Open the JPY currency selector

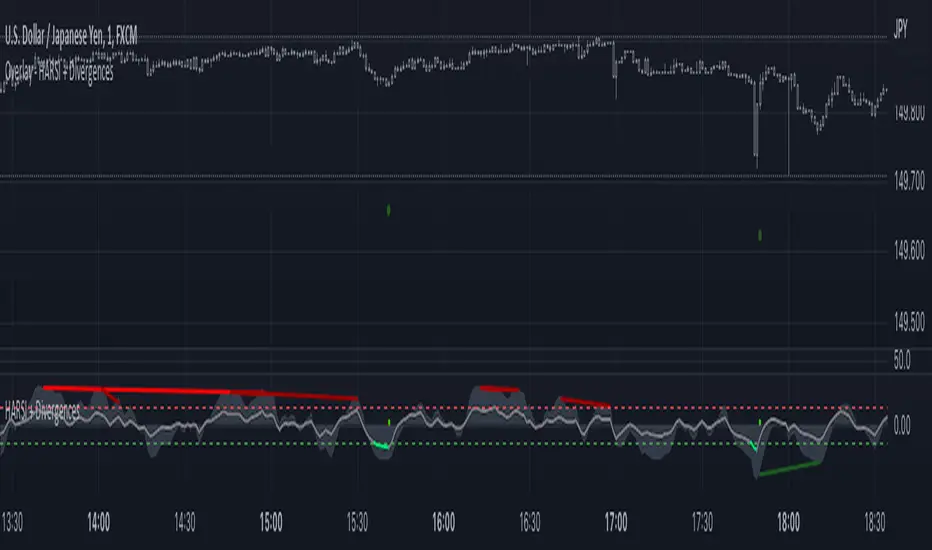point(900,29)
